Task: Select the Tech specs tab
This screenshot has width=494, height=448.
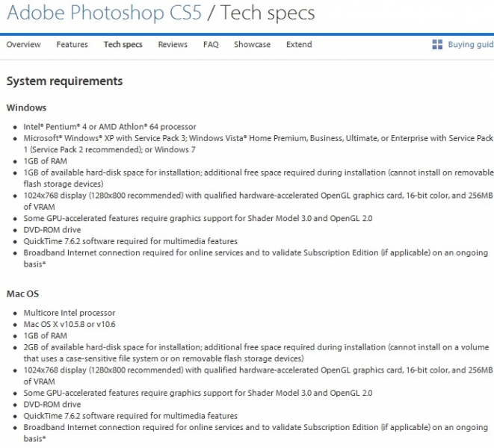Action: click(123, 45)
